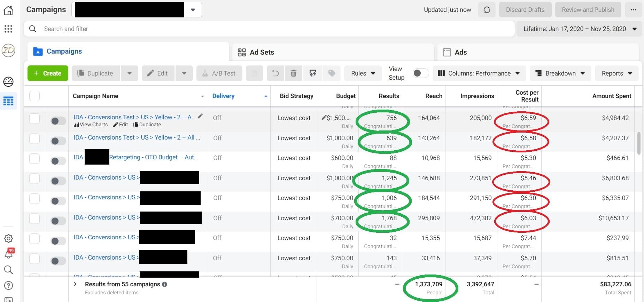
Task: Toggle on the OTO Budget retargeting campaign
Action: 58,161
